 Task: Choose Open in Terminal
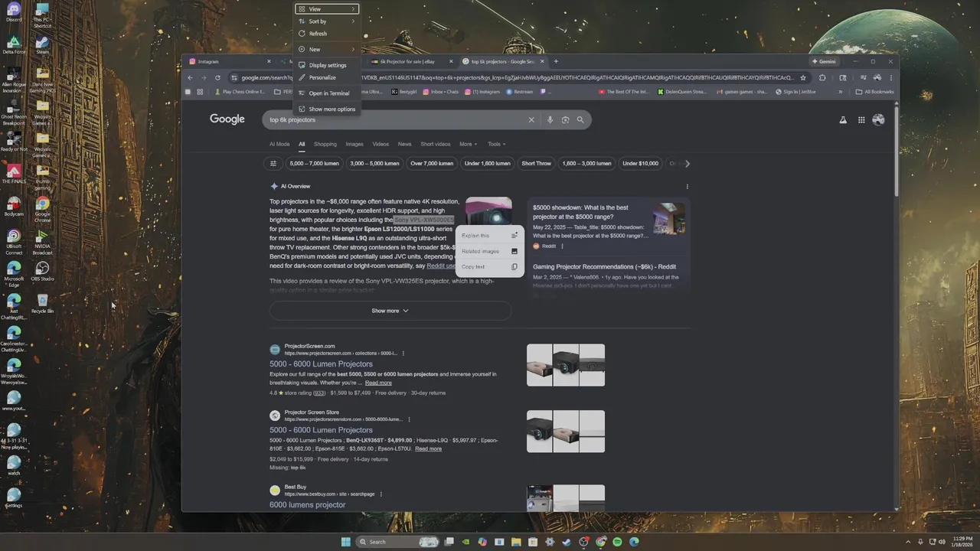point(327,93)
